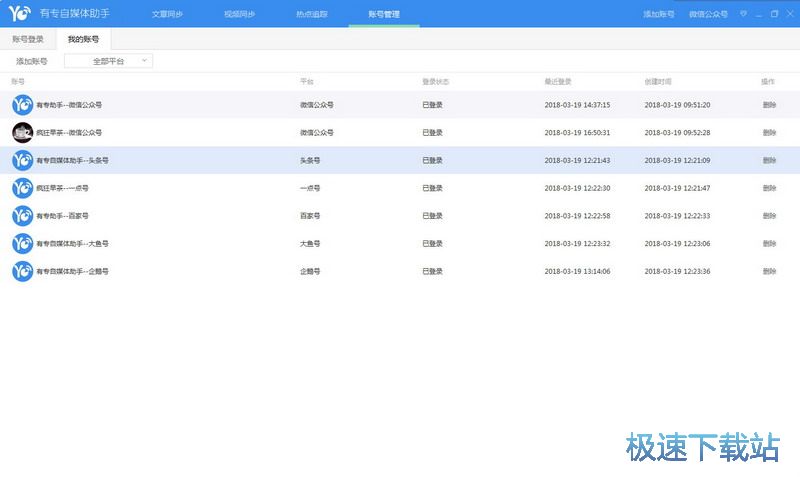This screenshot has width=800, height=477.
Task: Click the 平台 column header
Action: pos(307,82)
